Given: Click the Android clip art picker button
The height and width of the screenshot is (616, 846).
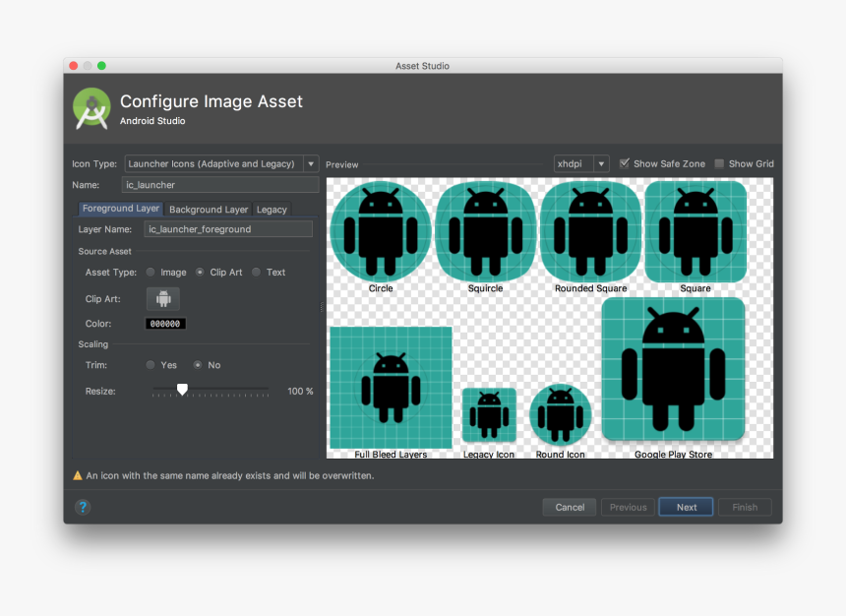Looking at the screenshot, I should click(x=163, y=298).
